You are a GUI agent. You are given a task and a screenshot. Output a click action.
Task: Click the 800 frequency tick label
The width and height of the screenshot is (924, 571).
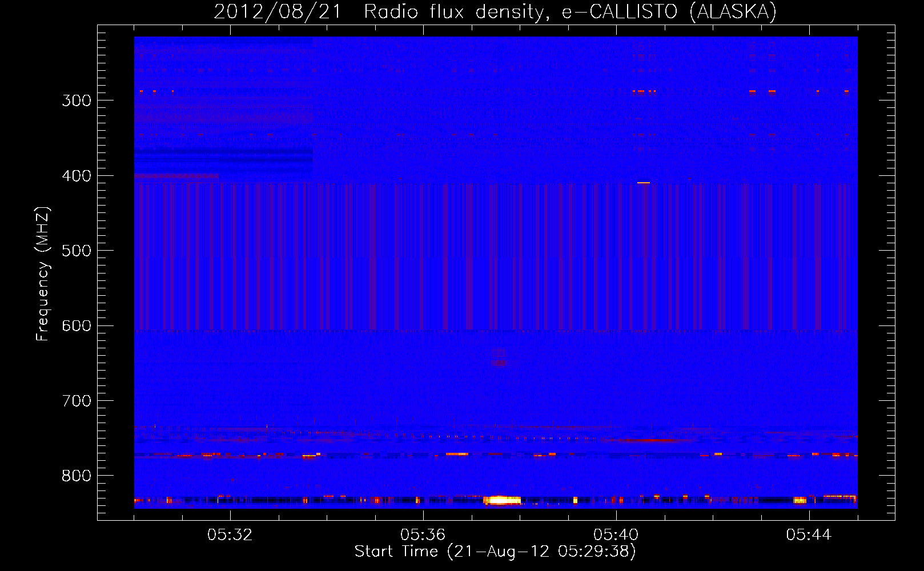77,476
